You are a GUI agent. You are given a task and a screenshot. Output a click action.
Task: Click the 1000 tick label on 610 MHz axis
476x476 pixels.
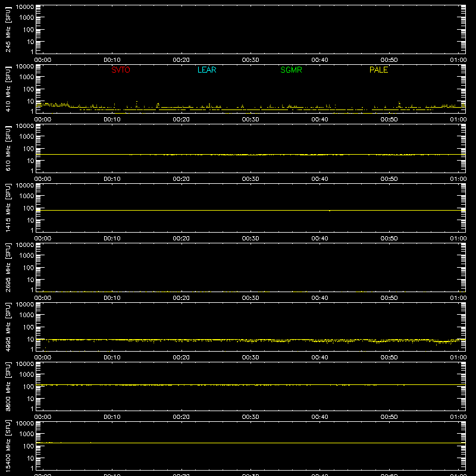[27, 137]
